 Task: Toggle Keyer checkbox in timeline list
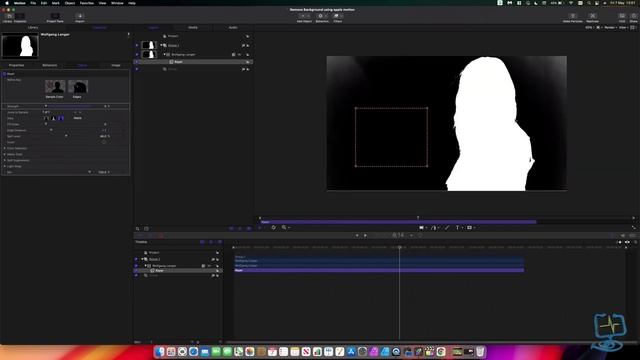point(136,271)
